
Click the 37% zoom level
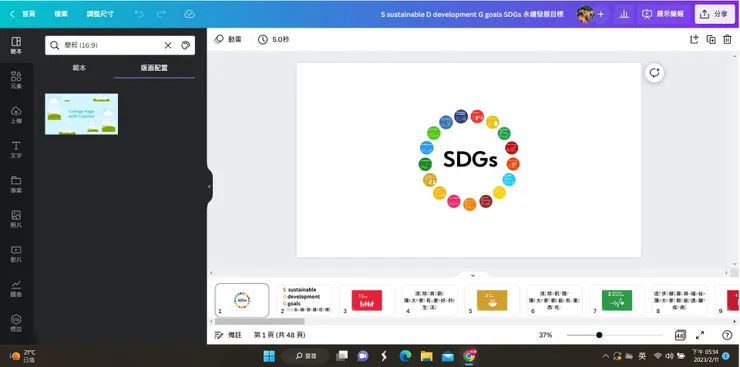point(546,335)
